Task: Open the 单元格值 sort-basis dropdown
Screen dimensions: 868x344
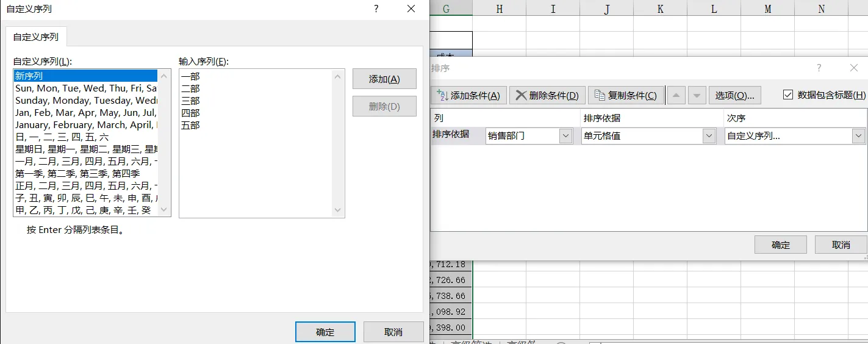Action: (x=708, y=136)
